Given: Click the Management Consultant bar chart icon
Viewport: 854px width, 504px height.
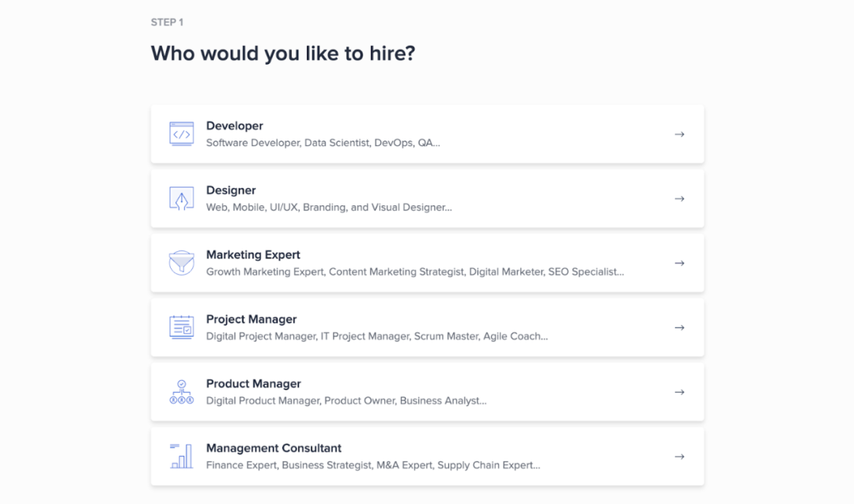Looking at the screenshot, I should (x=181, y=456).
